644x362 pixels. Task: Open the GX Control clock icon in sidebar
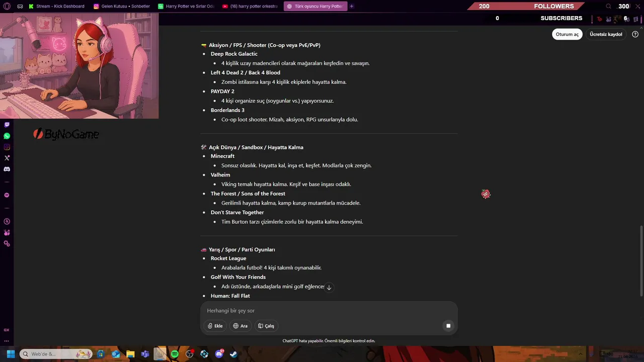(x=7, y=221)
